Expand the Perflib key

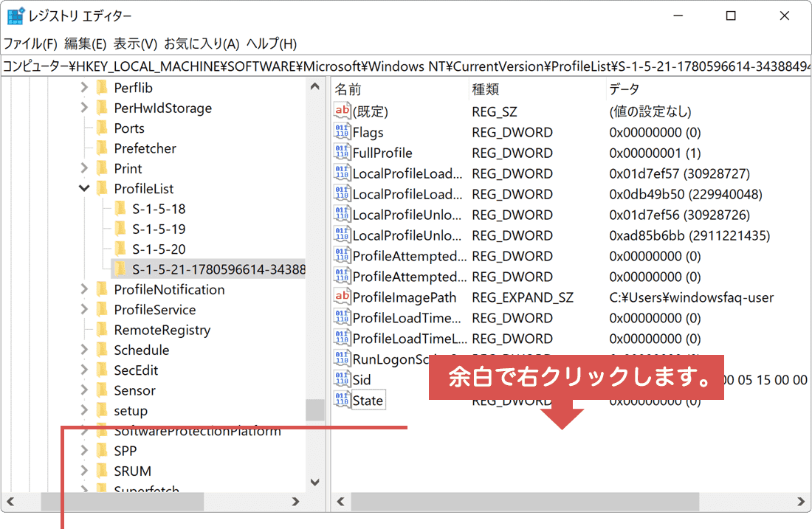click(84, 88)
